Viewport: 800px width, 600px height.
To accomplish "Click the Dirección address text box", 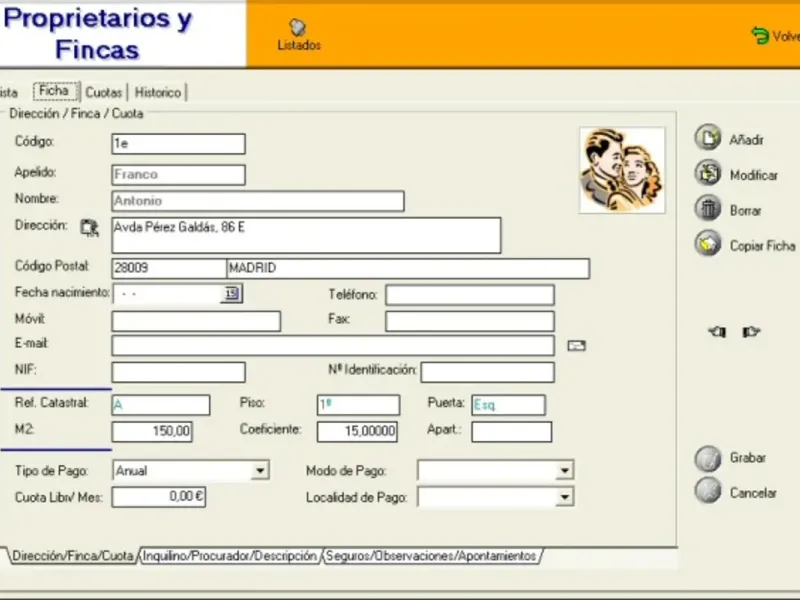I will [306, 235].
